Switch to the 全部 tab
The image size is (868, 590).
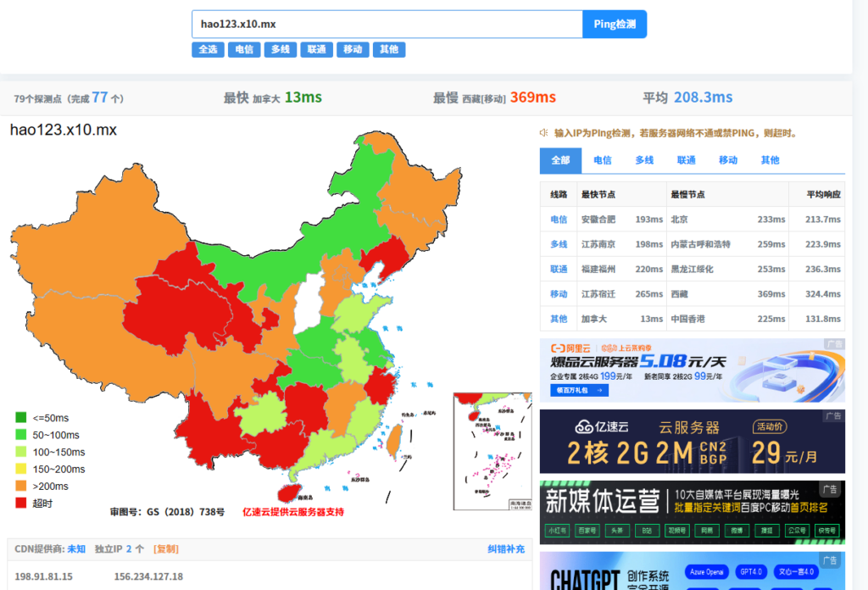tap(560, 160)
